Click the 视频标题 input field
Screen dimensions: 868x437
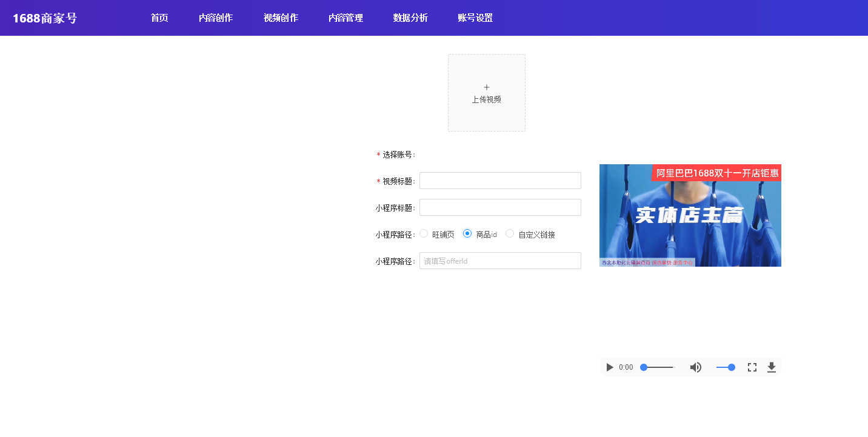[500, 181]
